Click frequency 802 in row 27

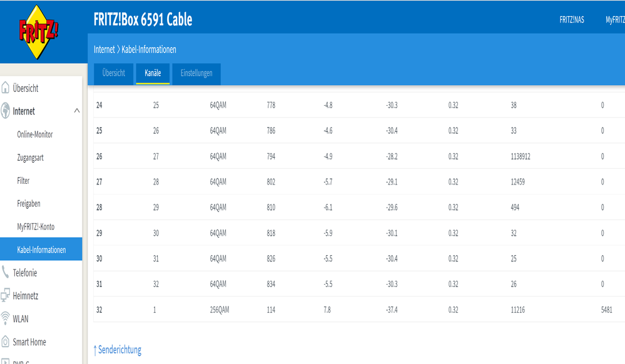271,182
